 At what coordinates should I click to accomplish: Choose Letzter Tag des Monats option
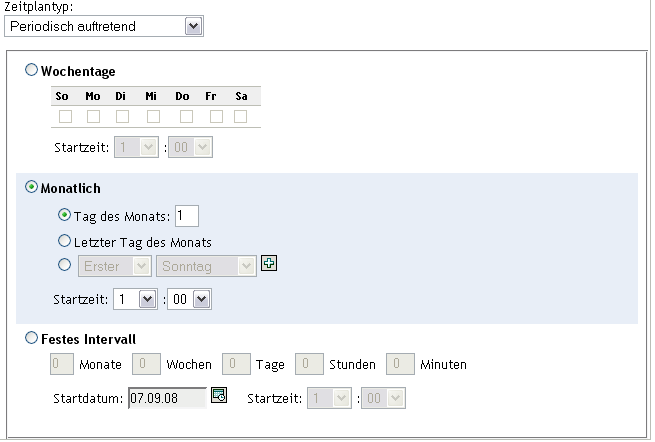click(66, 241)
